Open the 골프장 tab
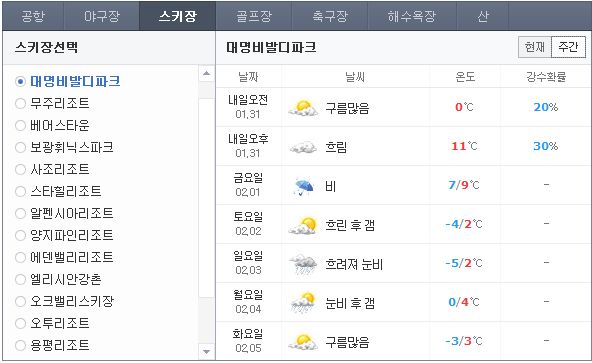The height and width of the screenshot is (363, 592). 254,16
